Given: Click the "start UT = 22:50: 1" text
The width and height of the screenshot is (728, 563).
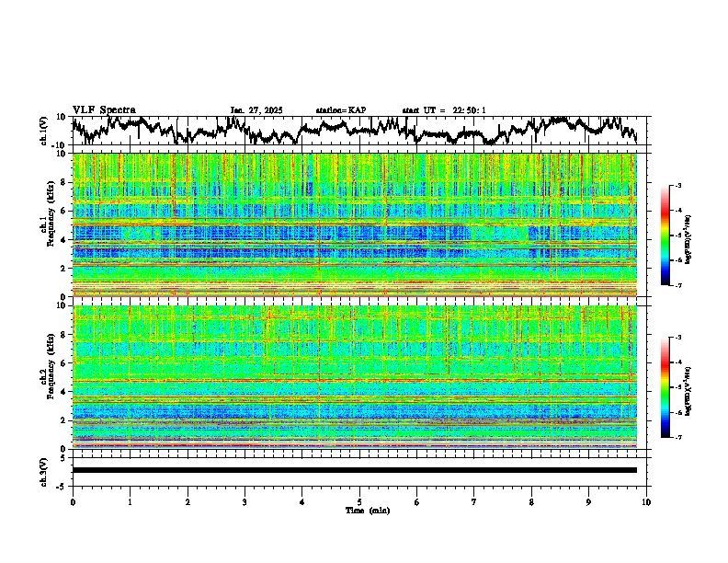Looking at the screenshot, I should coord(444,110).
